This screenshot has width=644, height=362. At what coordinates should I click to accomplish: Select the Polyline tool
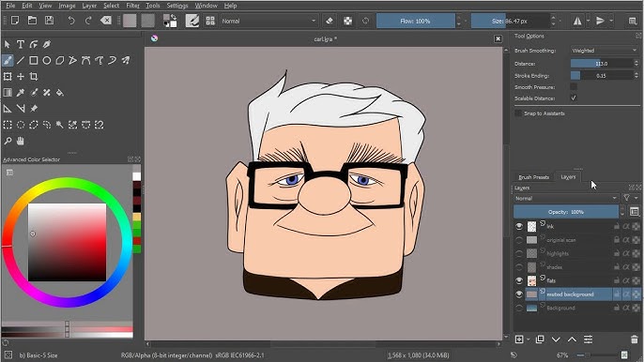[72, 61]
